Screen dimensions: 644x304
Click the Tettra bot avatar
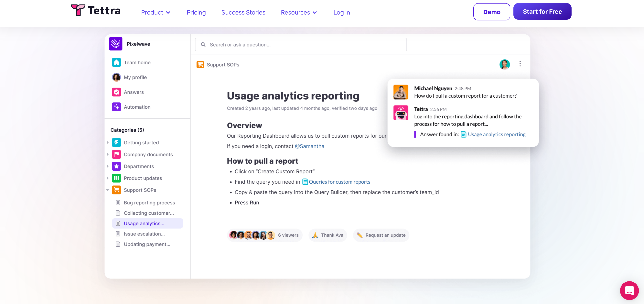click(401, 113)
